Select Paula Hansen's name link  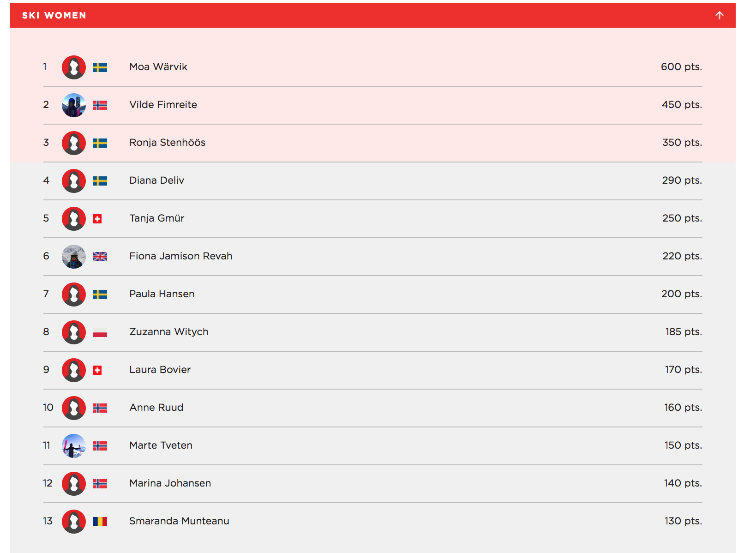162,294
